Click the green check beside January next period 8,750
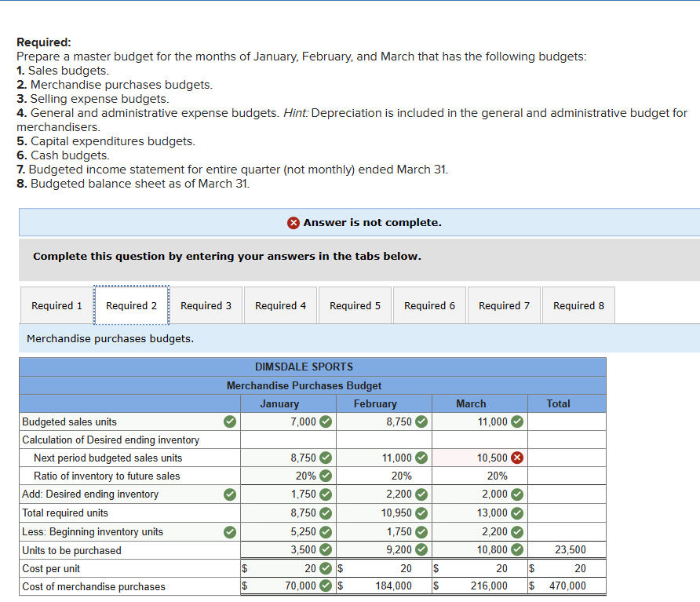 pyautogui.click(x=326, y=458)
